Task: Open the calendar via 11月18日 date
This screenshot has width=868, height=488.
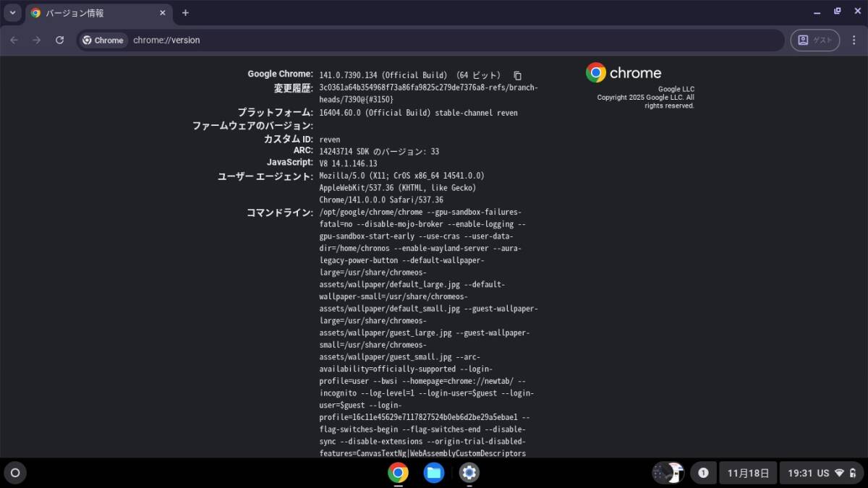Action: (x=748, y=473)
